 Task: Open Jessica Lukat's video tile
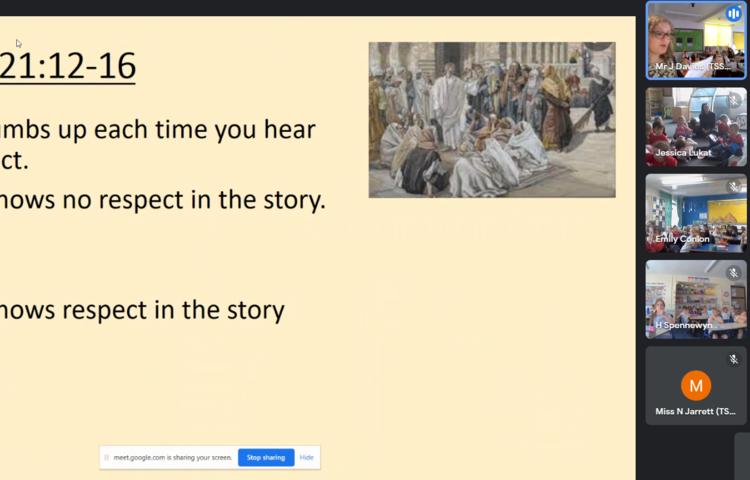pos(696,127)
